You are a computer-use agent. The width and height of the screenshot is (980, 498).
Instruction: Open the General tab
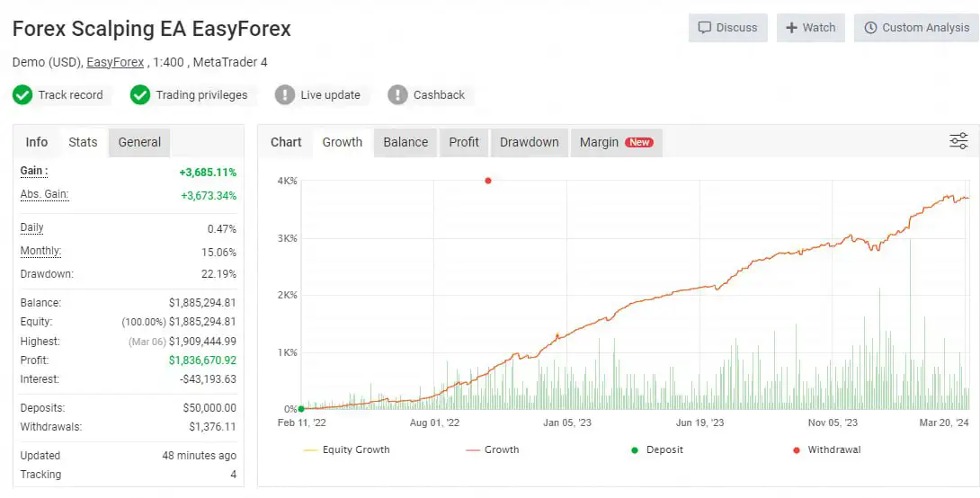click(139, 142)
